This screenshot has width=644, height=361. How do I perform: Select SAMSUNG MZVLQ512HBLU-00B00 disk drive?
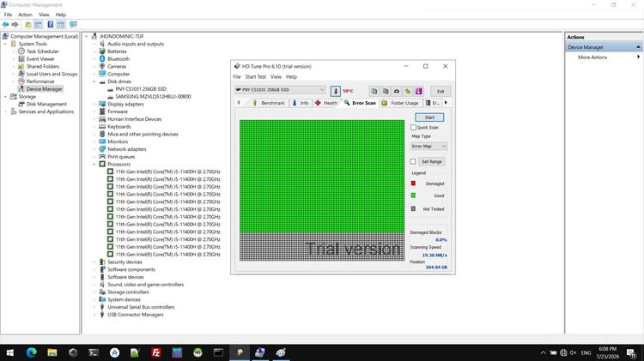(x=153, y=96)
